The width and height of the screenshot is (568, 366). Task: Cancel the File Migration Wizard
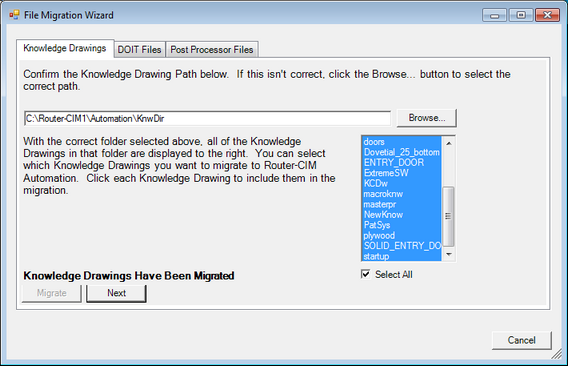[522, 340]
